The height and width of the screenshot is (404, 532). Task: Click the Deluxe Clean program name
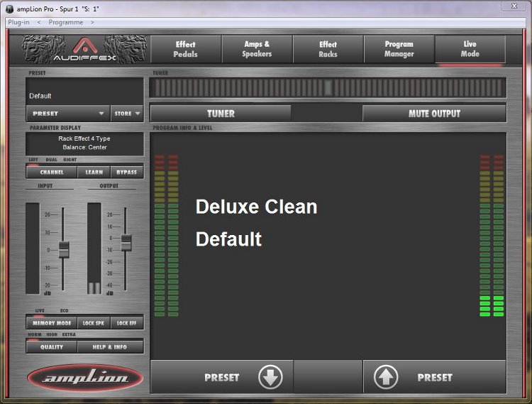pos(256,207)
